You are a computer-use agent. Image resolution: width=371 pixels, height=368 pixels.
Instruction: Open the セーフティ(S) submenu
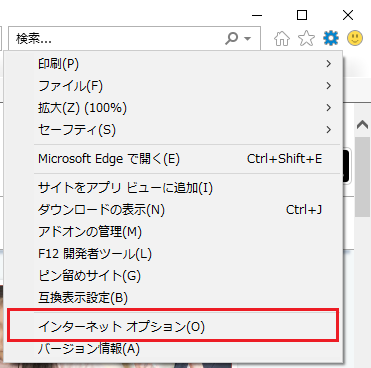click(x=173, y=130)
